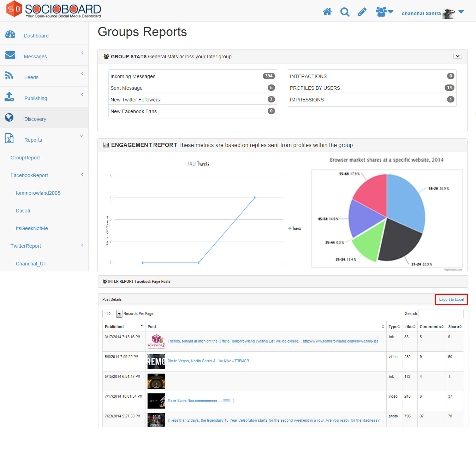Click the green 25-34 pie slice
Screen dimensions: 476x451
point(370,241)
